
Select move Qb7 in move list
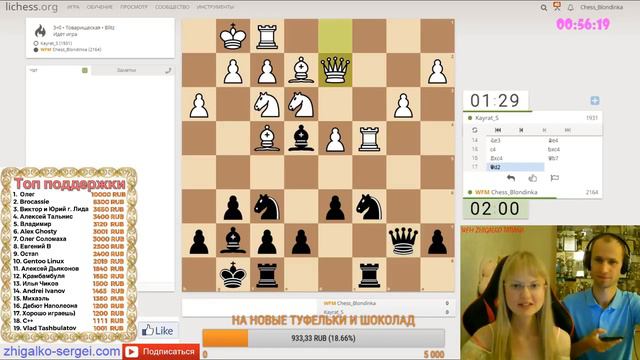[x=573, y=158]
